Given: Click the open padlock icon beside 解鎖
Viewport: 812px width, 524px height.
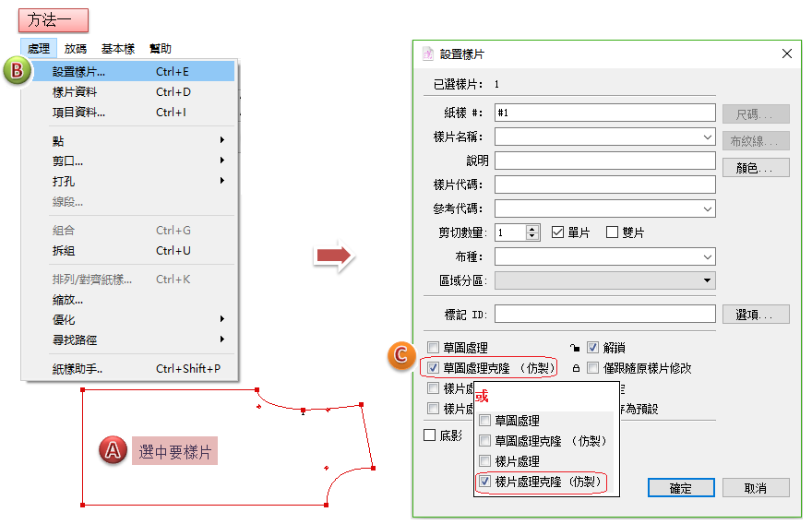Looking at the screenshot, I should point(574,348).
